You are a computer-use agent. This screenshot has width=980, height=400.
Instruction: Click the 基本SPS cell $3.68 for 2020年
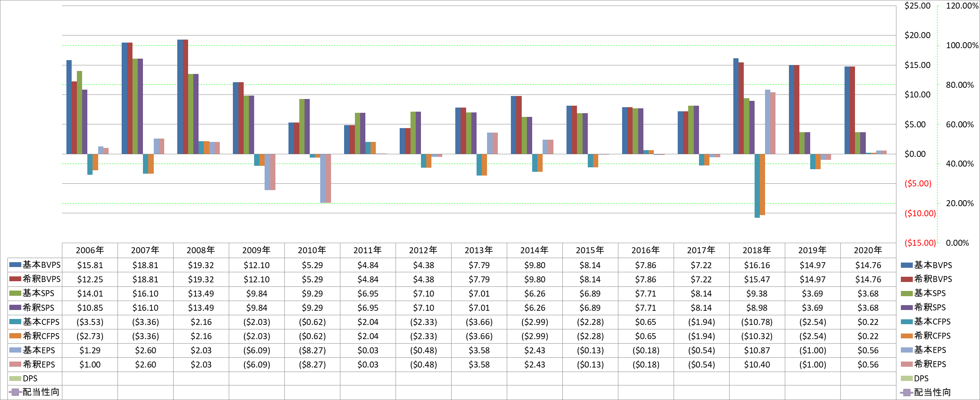point(868,294)
